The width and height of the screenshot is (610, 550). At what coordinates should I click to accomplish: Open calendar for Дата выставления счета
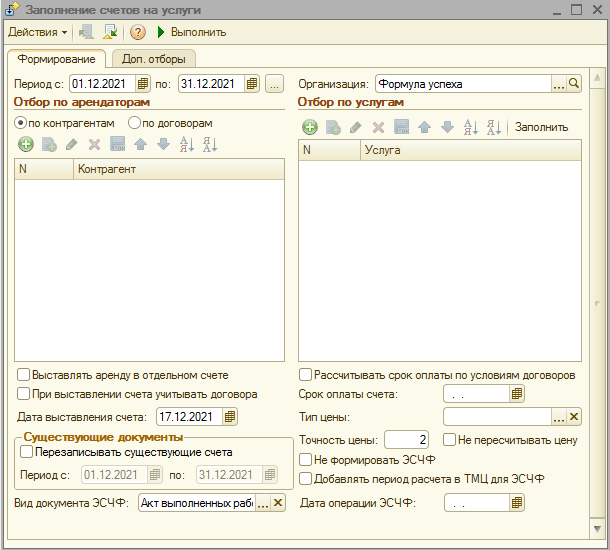click(x=231, y=416)
